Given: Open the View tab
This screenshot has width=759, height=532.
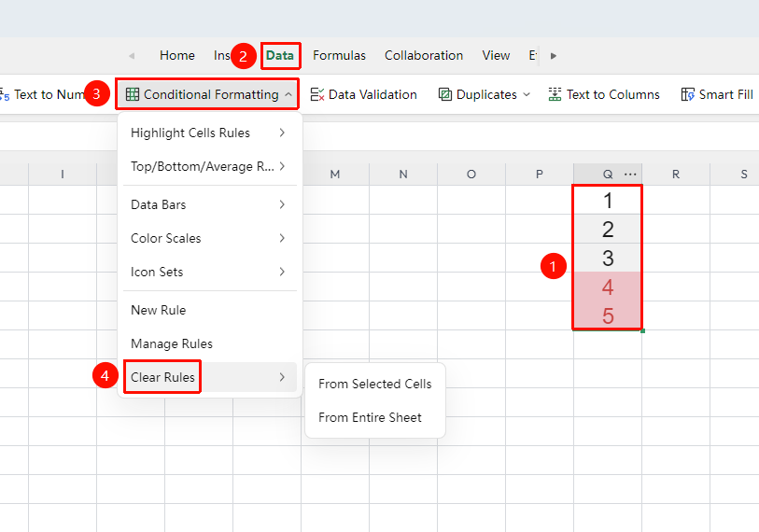Looking at the screenshot, I should coord(496,56).
